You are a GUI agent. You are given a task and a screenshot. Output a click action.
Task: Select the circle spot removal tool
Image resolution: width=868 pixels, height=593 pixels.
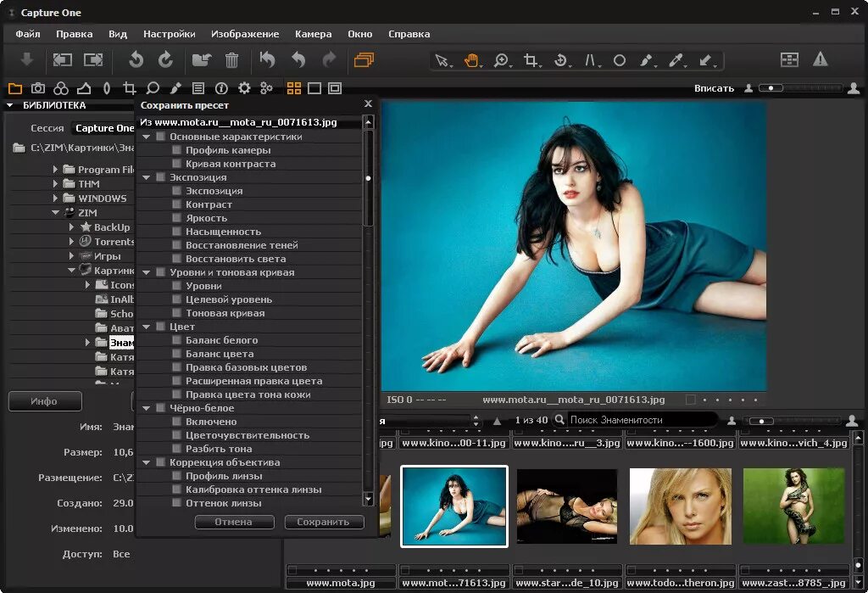pyautogui.click(x=620, y=60)
